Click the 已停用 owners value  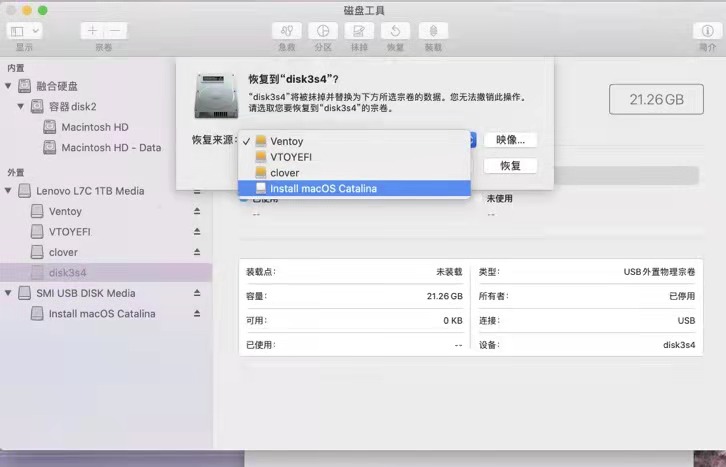coord(682,296)
